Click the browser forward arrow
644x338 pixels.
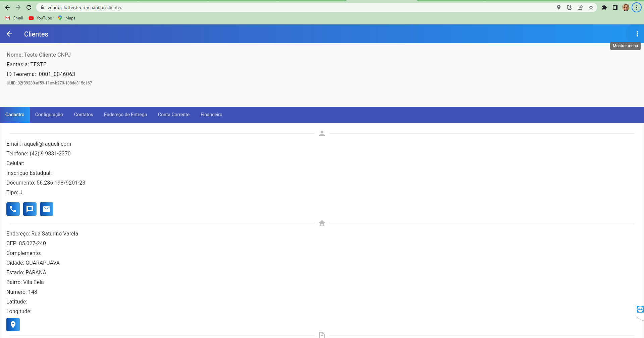18,7
